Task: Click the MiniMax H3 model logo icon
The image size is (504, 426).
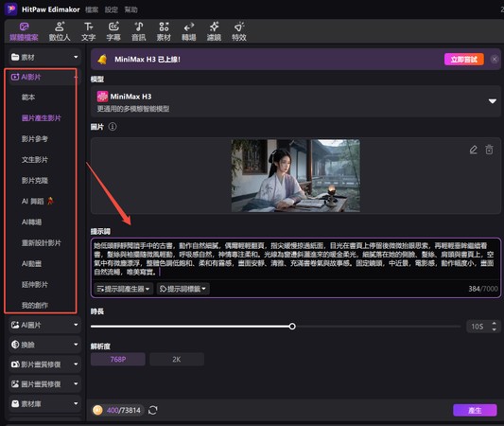Action: pos(102,97)
